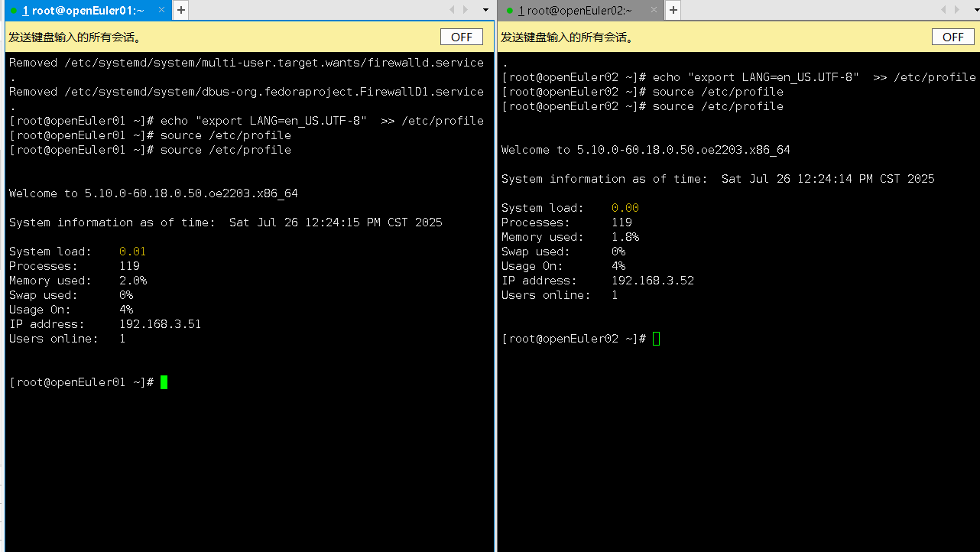Click the keyboard broadcast message in the openEuler01 pane
Screen dimensions: 980x552
tap(74, 37)
